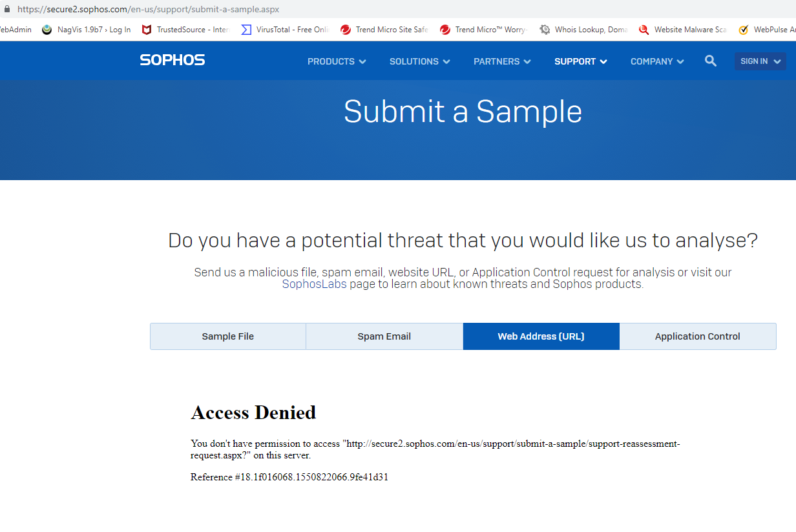Open the site search magnifier icon
Image resolution: width=796 pixels, height=532 pixels.
pos(711,61)
